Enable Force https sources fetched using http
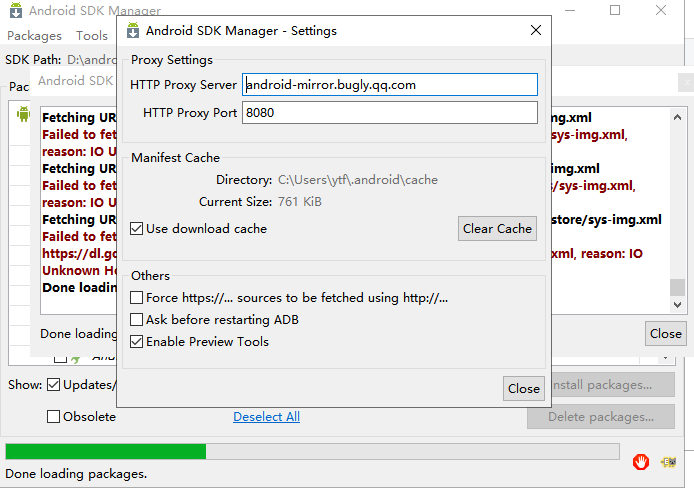Image resolution: width=694 pixels, height=492 pixels. 136,297
